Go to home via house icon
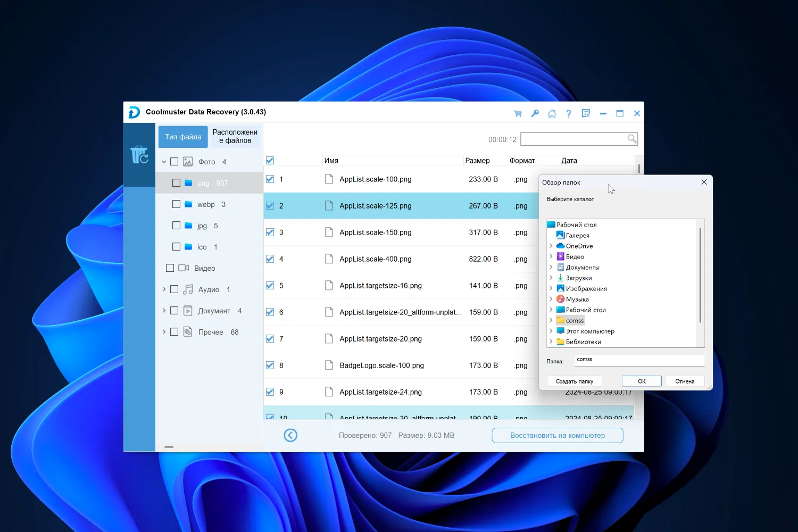This screenshot has height=532, width=798. click(x=552, y=113)
